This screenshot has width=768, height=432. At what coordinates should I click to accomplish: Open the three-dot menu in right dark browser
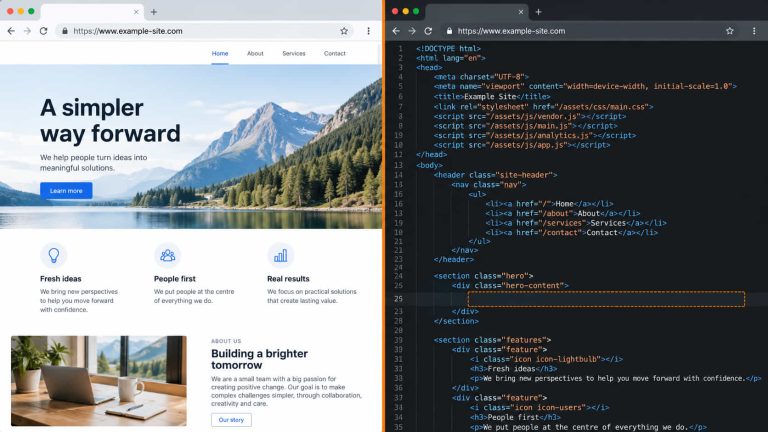pyautogui.click(x=754, y=31)
